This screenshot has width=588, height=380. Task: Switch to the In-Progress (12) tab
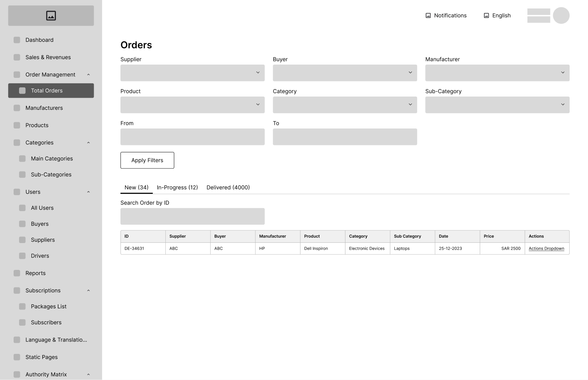(x=178, y=188)
